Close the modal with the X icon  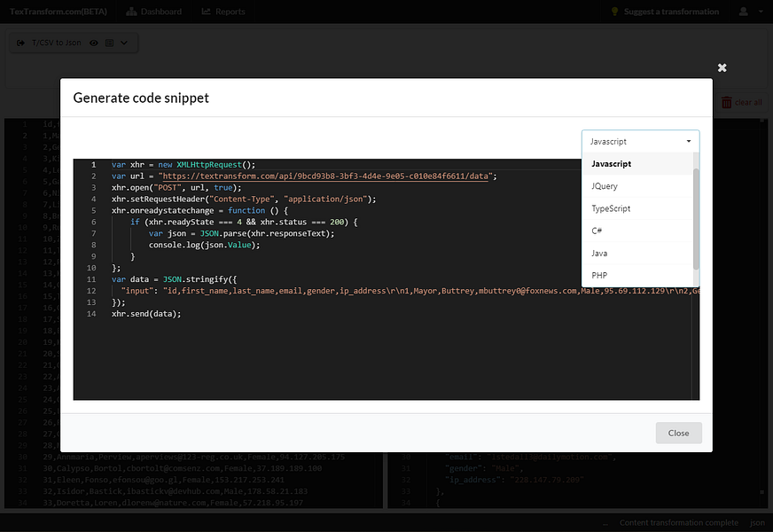[x=722, y=67]
